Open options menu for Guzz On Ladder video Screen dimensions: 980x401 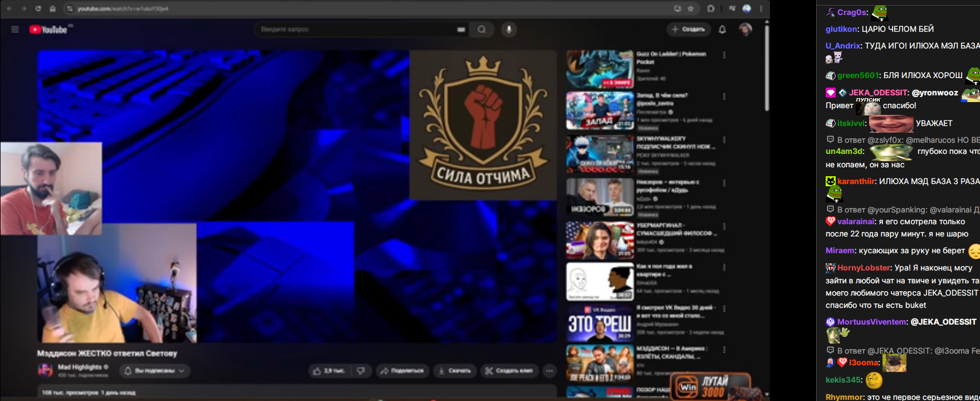tap(724, 55)
